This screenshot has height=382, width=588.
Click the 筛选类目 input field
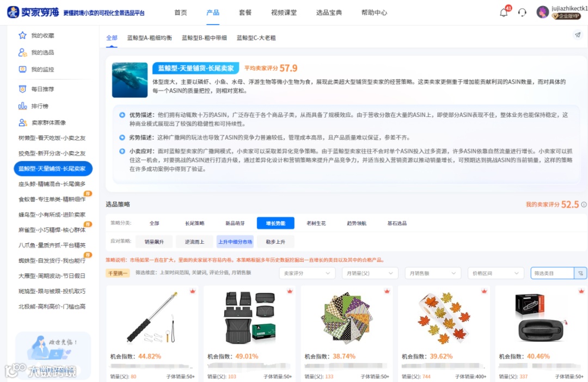pos(550,273)
